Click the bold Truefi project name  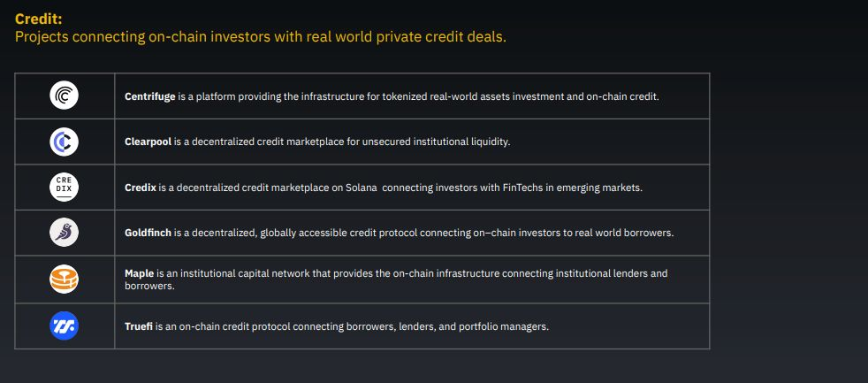[x=141, y=326]
